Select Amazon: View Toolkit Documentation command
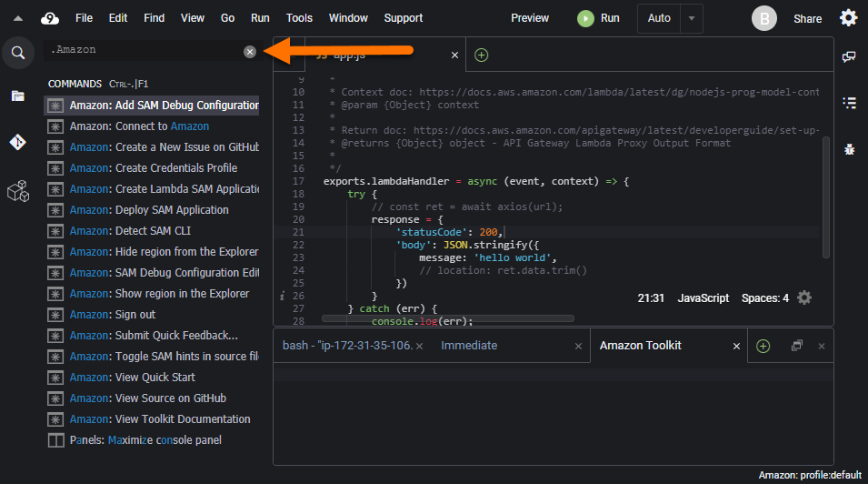Viewport: 868px width, 484px height. tap(151, 419)
